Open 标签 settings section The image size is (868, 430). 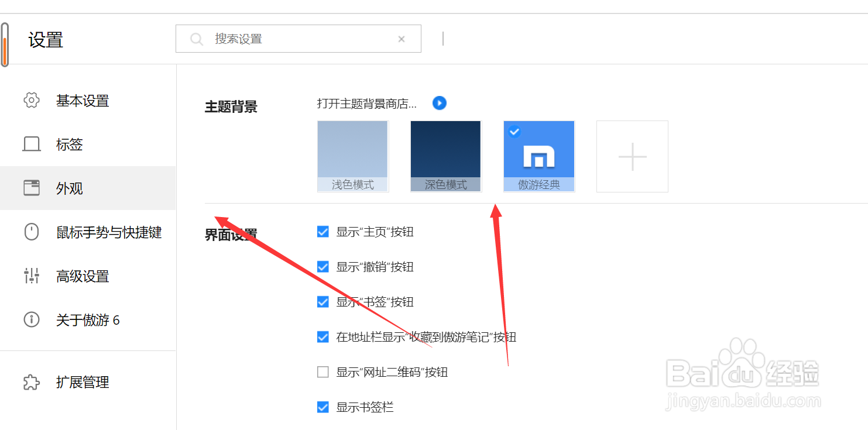click(x=88, y=144)
